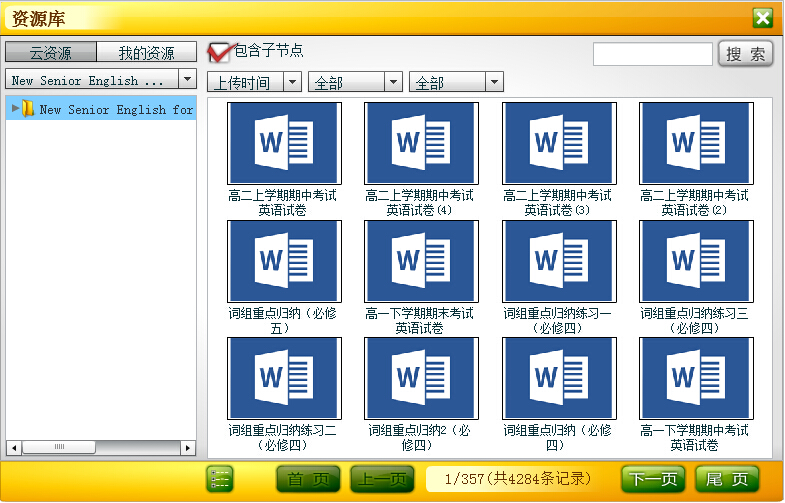Toggle the 包含子节点 checkbox
Image resolution: width=785 pixels, height=503 pixels.
(218, 52)
